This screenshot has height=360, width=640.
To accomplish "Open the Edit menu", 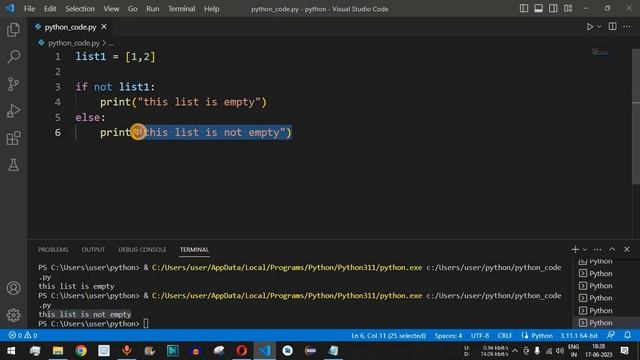I will 50,9.
